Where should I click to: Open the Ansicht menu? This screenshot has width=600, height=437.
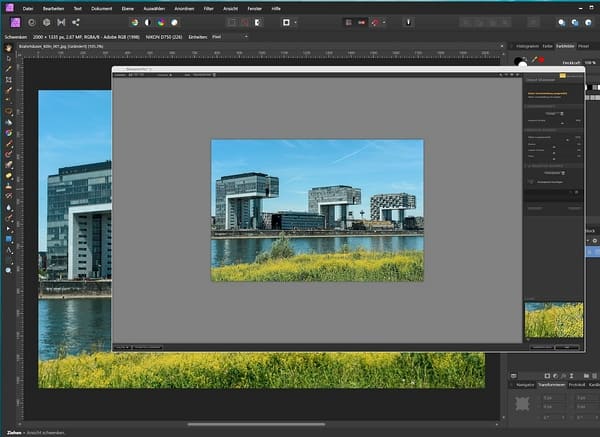click(x=230, y=8)
